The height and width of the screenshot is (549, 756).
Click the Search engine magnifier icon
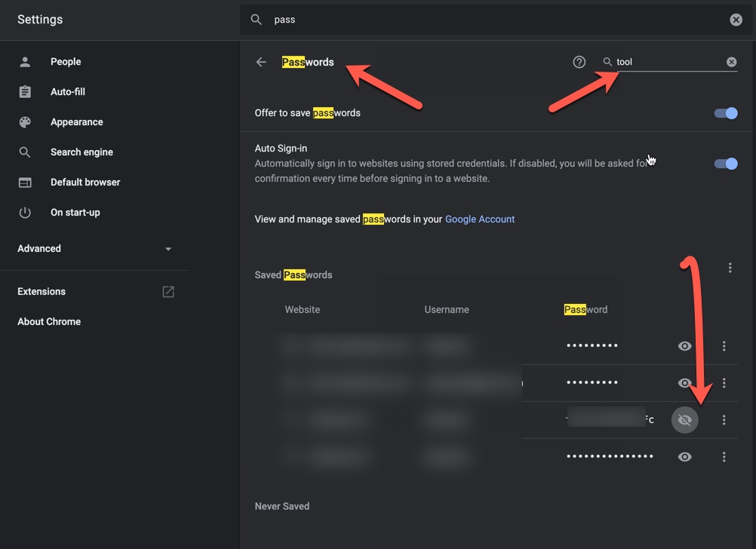pyautogui.click(x=25, y=152)
